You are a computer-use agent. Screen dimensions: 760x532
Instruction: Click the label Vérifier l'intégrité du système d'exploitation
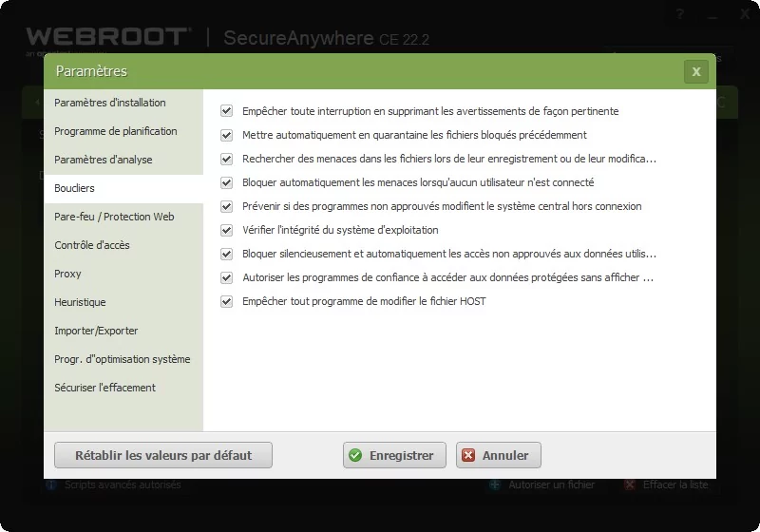pyautogui.click(x=340, y=230)
